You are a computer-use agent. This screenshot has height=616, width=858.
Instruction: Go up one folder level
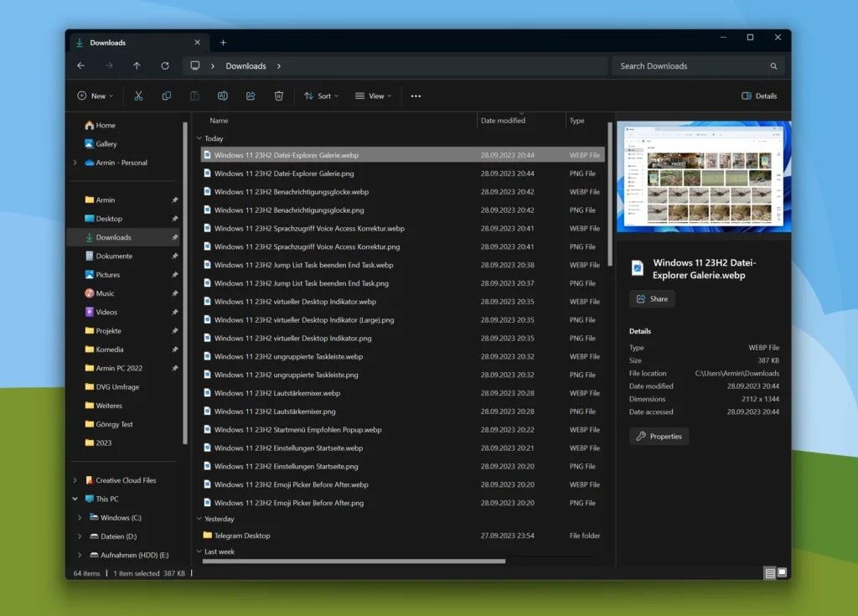[137, 66]
